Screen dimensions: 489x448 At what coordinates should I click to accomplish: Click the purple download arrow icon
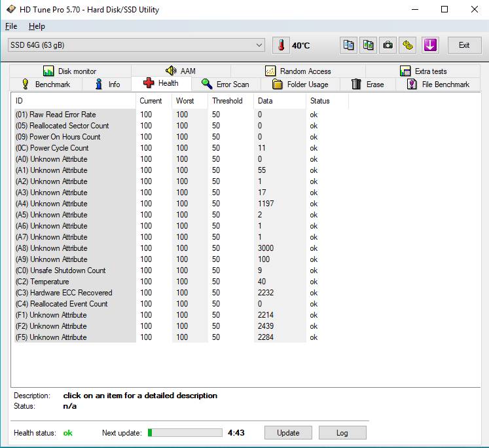coord(430,45)
